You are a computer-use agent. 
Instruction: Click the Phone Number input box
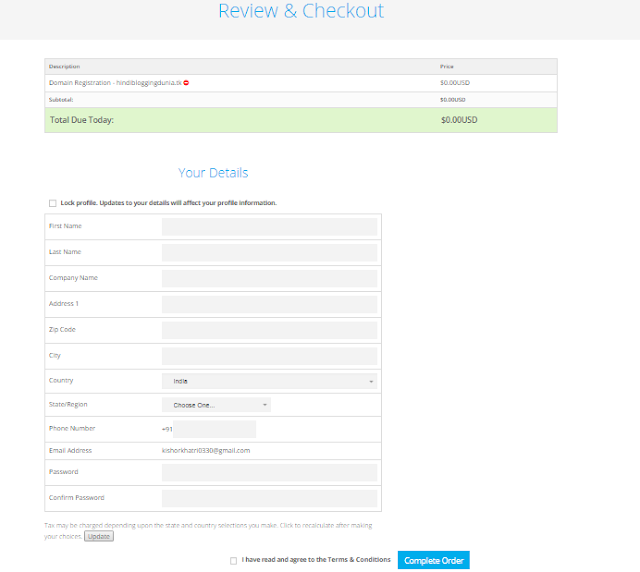(214, 429)
